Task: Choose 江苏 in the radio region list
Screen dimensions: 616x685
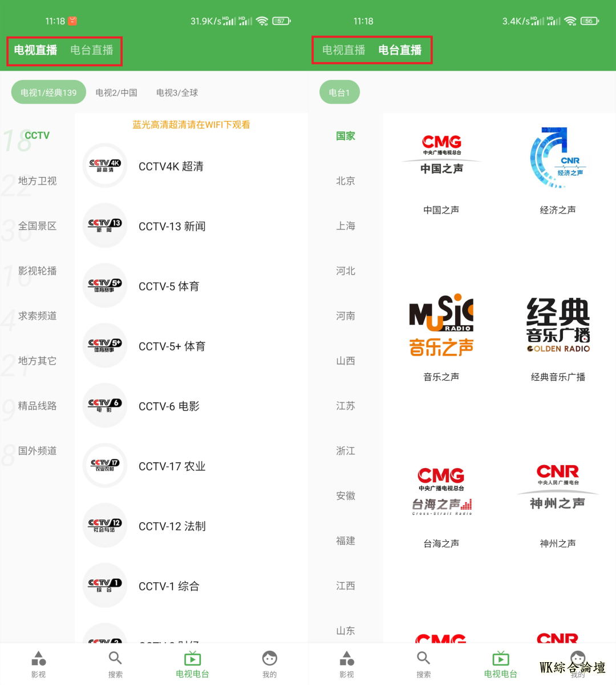Action: point(346,406)
